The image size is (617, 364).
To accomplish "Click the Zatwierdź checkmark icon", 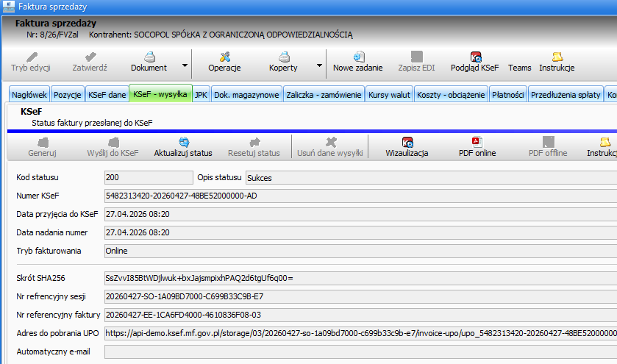I will (90, 57).
